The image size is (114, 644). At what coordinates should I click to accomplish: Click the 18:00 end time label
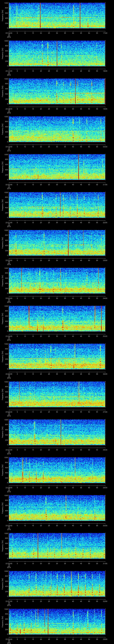click(x=105, y=71)
